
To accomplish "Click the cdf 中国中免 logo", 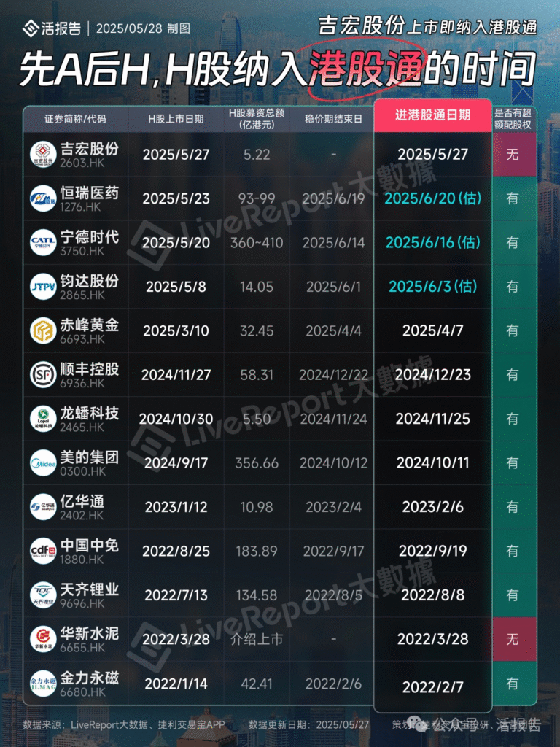I will click(x=43, y=551).
